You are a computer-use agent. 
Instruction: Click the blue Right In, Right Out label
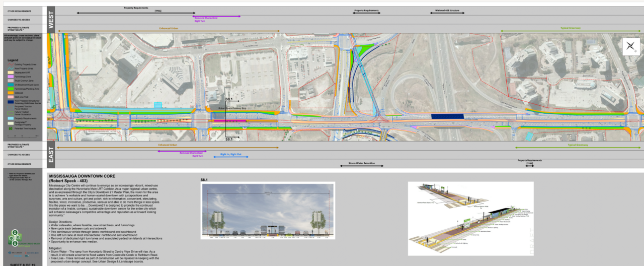(231, 154)
